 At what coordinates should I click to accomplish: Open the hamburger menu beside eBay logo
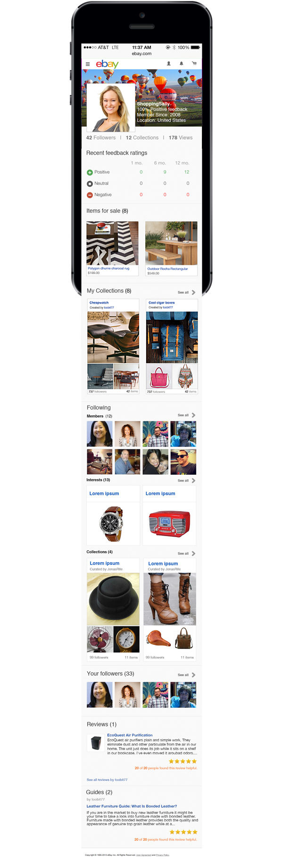pyautogui.click(x=88, y=64)
